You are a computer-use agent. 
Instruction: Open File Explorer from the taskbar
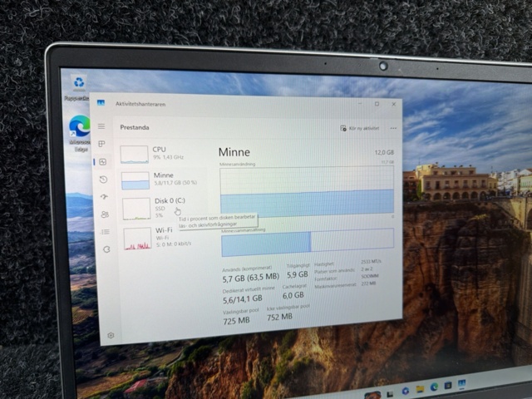(x=420, y=389)
